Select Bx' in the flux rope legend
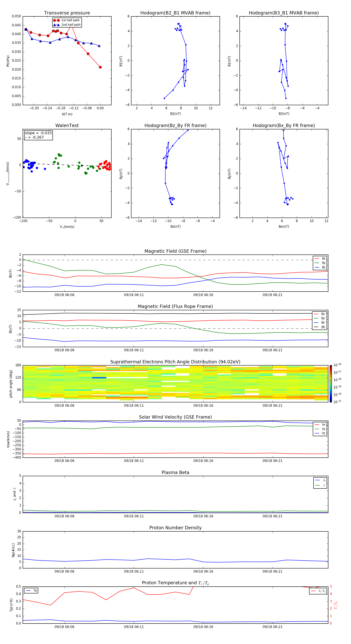Image resolution: width=351 pixels, height=644 pixels. (x=320, y=314)
